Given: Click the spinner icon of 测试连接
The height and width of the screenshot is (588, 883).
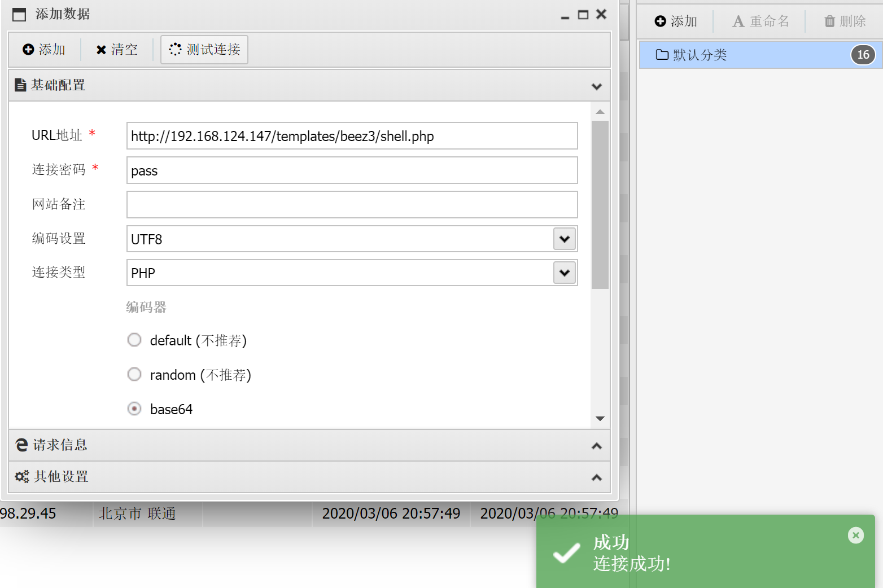Looking at the screenshot, I should click(175, 49).
